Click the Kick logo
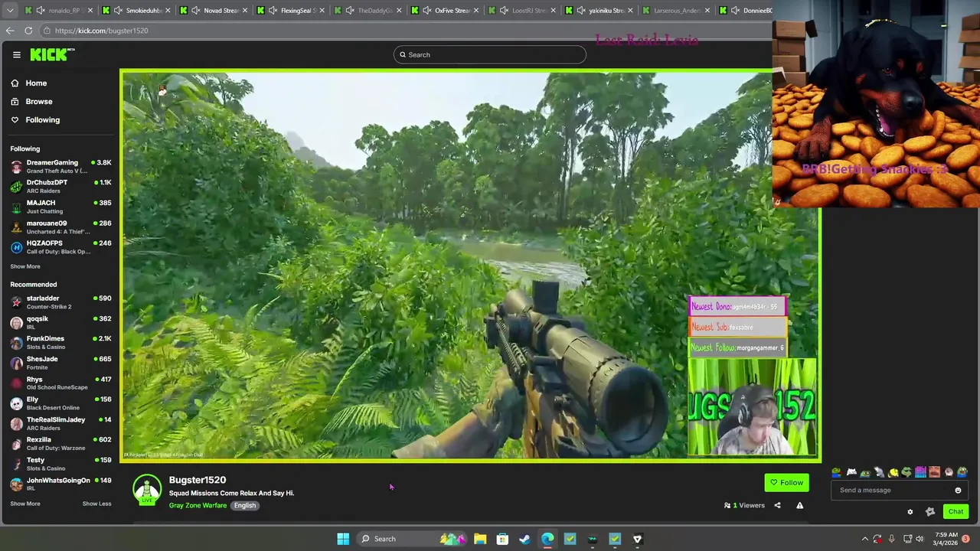Image resolution: width=980 pixels, height=551 pixels. [x=52, y=54]
